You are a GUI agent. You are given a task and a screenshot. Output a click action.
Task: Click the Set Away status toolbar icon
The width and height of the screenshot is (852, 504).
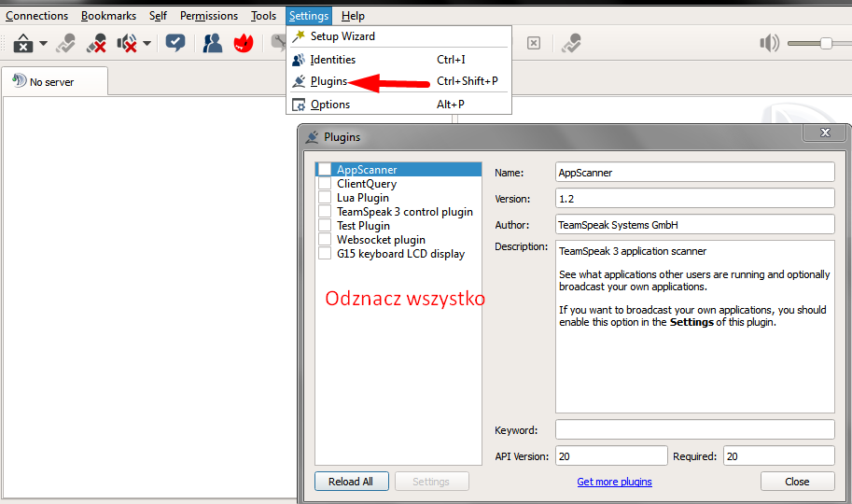click(x=23, y=43)
